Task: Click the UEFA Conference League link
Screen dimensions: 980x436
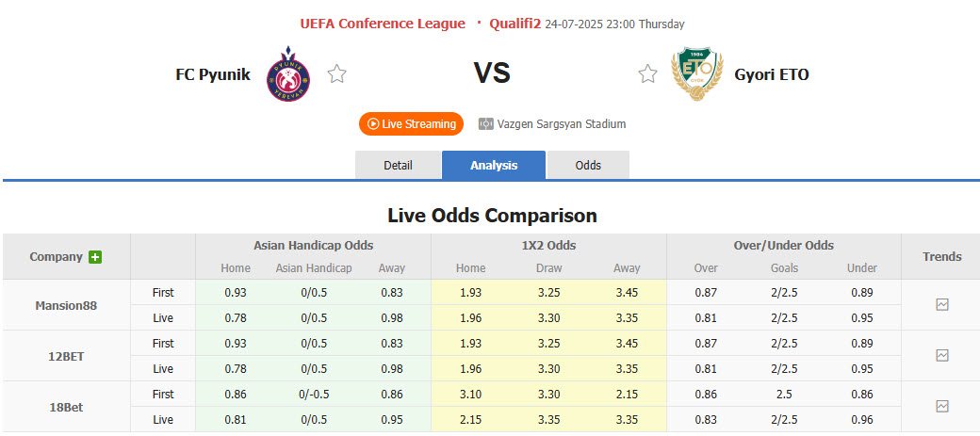Action: click(383, 24)
